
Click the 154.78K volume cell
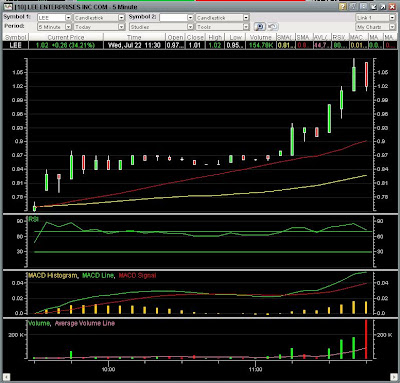click(x=261, y=45)
